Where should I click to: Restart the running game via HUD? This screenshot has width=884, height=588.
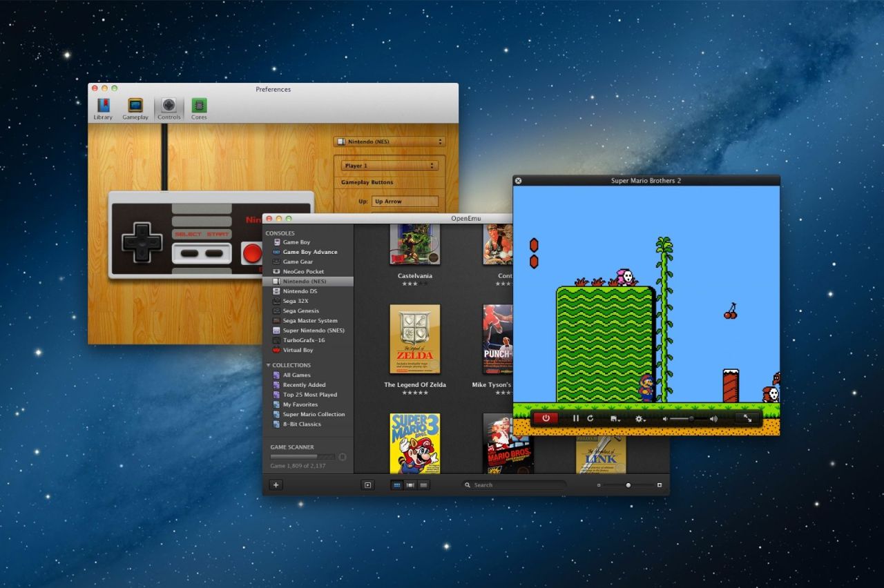[x=591, y=418]
